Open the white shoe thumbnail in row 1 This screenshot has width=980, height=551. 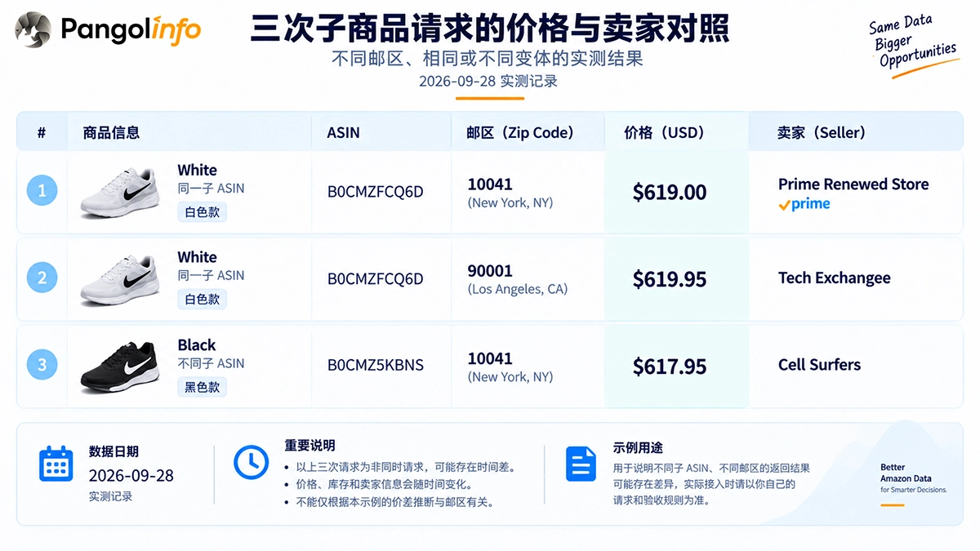pos(119,193)
